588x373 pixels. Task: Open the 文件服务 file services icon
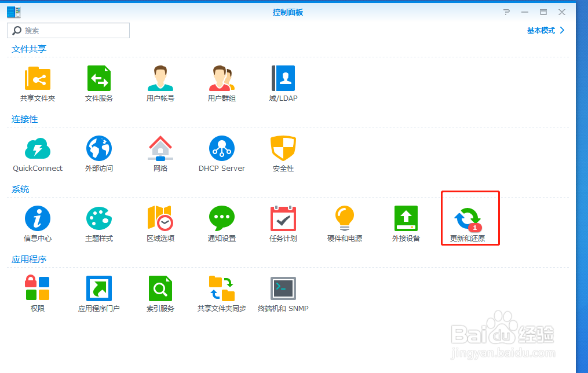(99, 78)
